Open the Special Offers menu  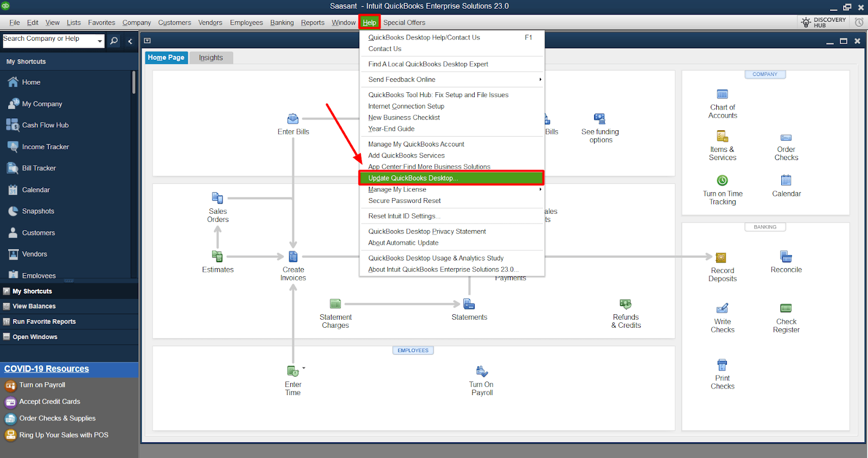click(404, 22)
